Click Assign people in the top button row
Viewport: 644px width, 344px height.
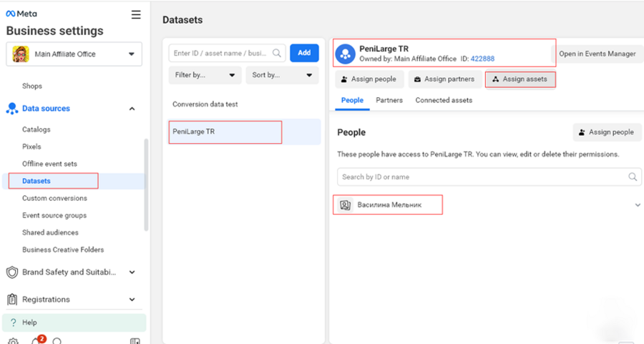click(369, 79)
